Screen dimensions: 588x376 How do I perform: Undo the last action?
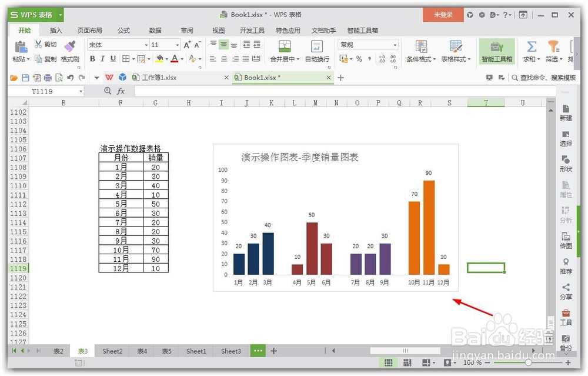(x=70, y=78)
